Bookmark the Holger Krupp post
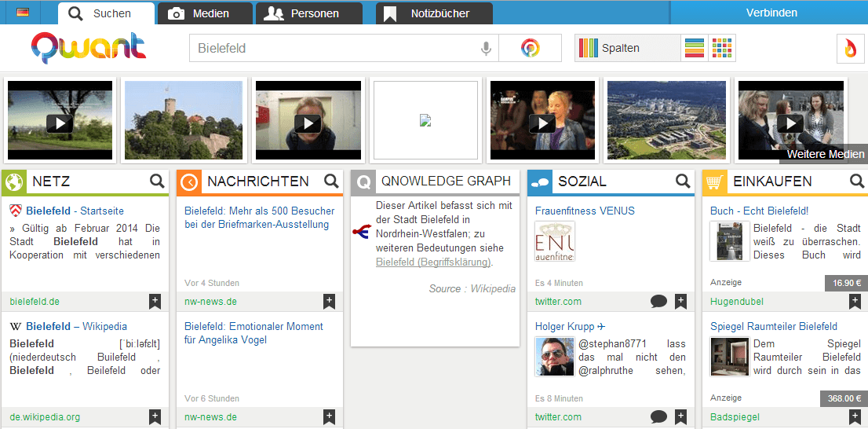 pos(681,416)
